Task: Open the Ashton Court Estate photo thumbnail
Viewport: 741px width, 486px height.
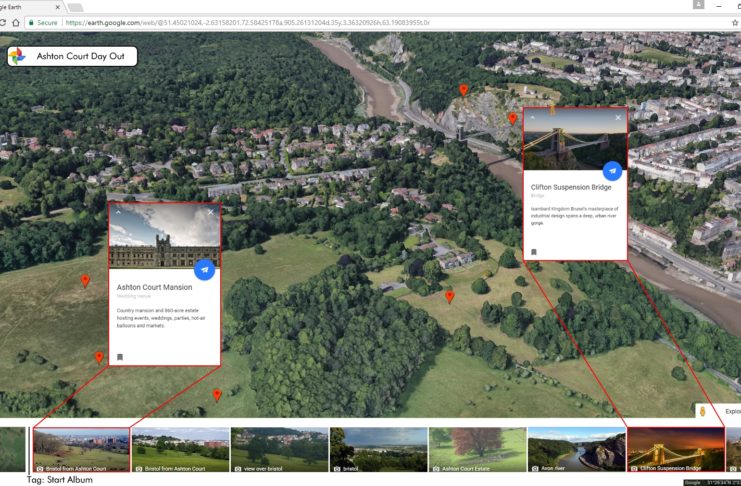Action: (x=477, y=449)
